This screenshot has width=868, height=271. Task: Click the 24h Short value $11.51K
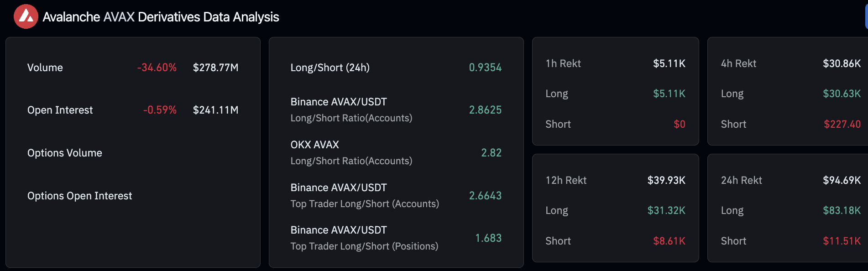point(842,241)
